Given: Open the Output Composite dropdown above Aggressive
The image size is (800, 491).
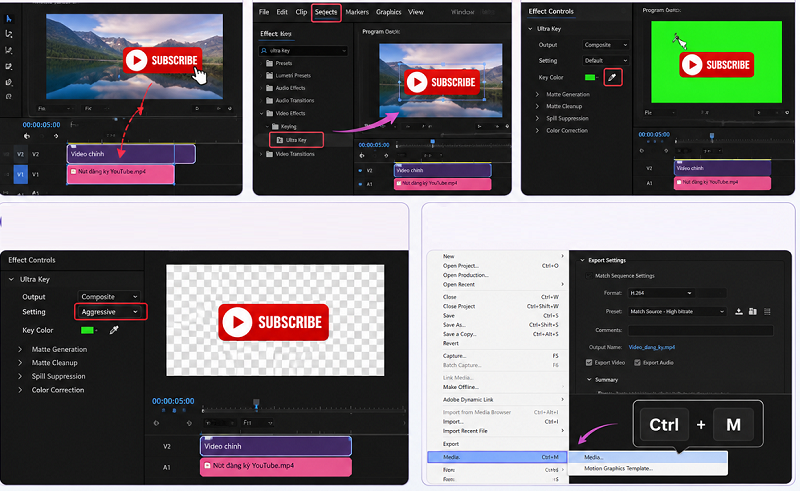Looking at the screenshot, I should (109, 297).
